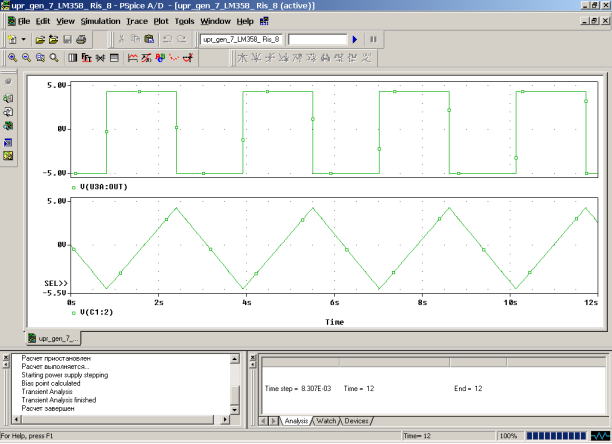Screen dimensions: 612x444
Task: Toggle Performance Analysis icon
Action: (100, 58)
